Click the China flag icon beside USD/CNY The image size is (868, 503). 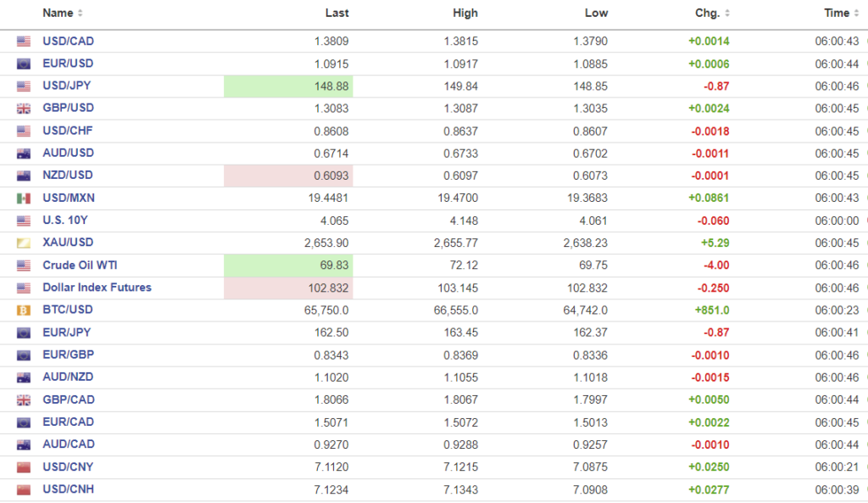[x=24, y=467]
